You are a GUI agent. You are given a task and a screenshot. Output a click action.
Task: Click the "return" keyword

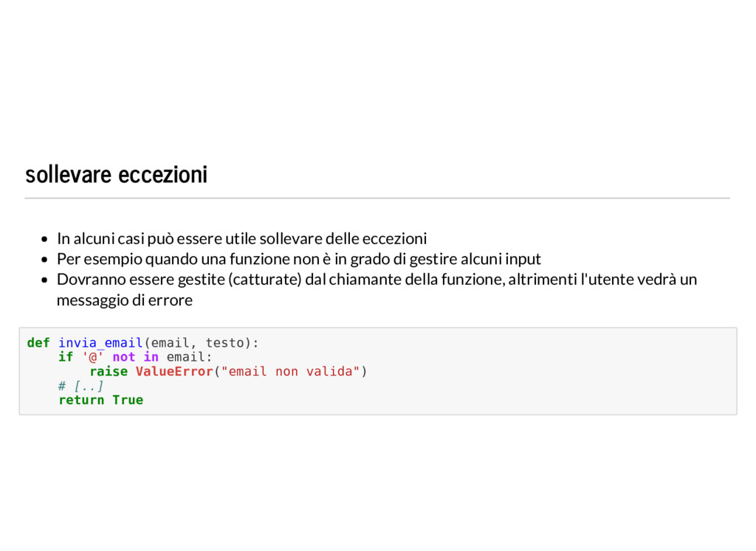tap(81, 400)
